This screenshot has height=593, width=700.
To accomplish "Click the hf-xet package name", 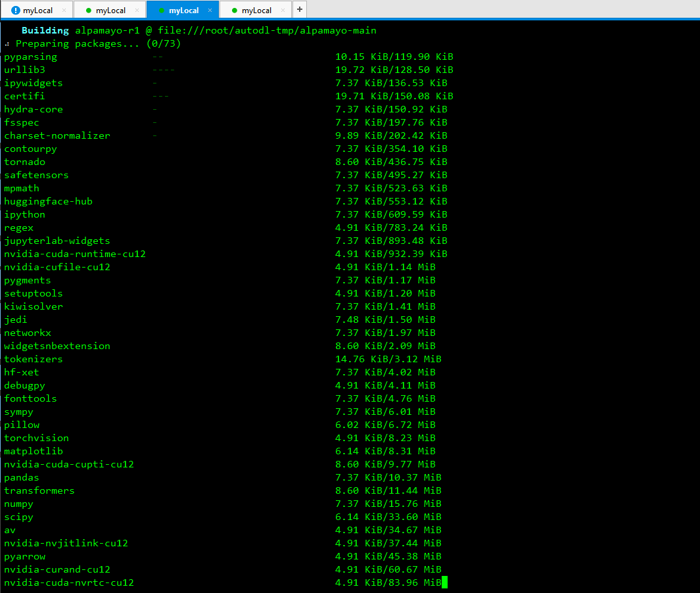I will [x=22, y=372].
